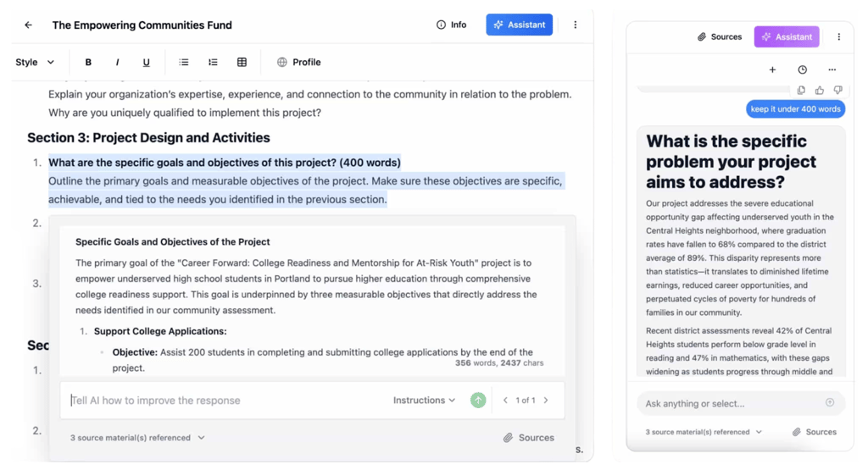Click 'Specific Goals and Objectives of the Project' heading
The width and height of the screenshot is (868, 470).
pos(173,241)
